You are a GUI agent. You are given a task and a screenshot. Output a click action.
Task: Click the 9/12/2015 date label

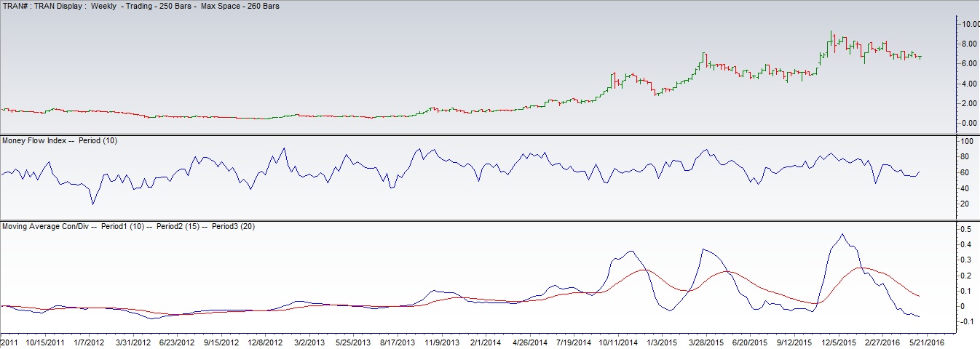[x=793, y=341]
